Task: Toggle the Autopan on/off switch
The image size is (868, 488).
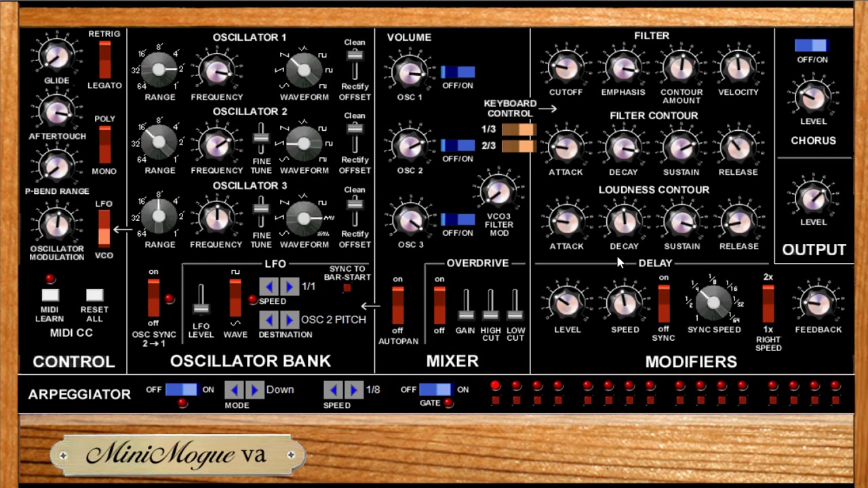Action: (x=398, y=306)
